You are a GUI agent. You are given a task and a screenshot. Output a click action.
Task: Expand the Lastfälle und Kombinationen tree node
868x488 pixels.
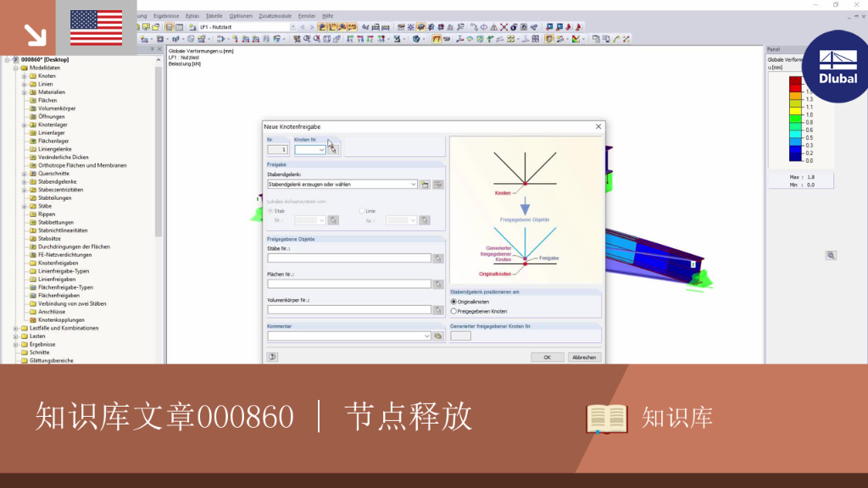16,328
